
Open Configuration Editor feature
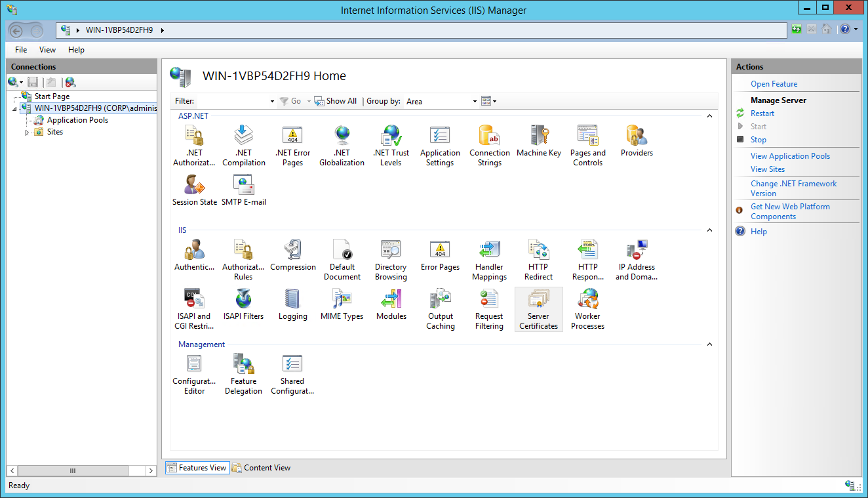194,374
